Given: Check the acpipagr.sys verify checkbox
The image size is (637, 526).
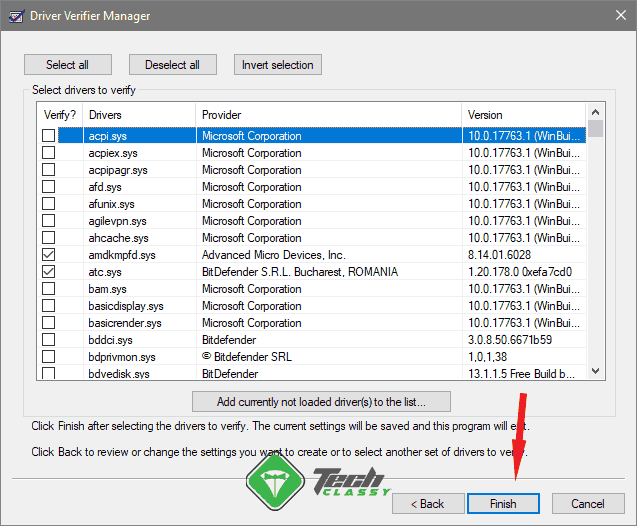Looking at the screenshot, I should pyautogui.click(x=48, y=169).
